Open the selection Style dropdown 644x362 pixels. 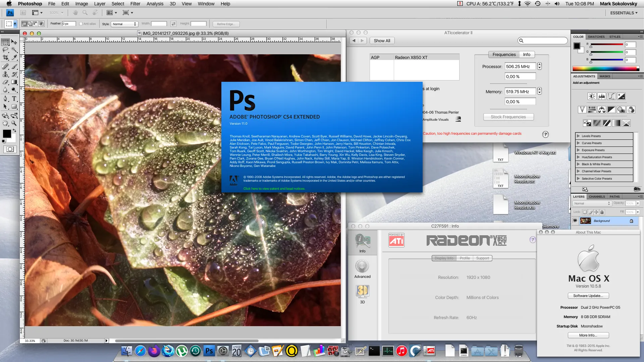[x=124, y=24]
